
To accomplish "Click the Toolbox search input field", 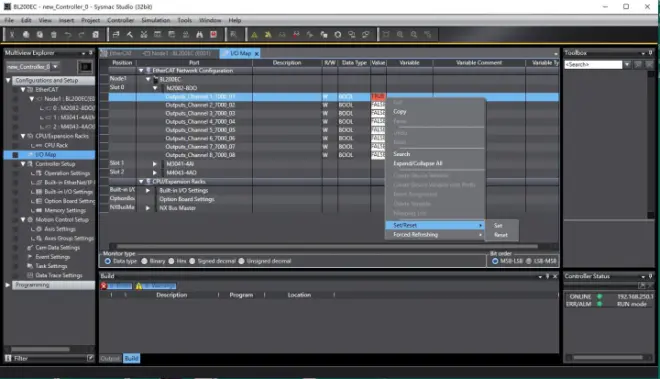I will [593, 64].
